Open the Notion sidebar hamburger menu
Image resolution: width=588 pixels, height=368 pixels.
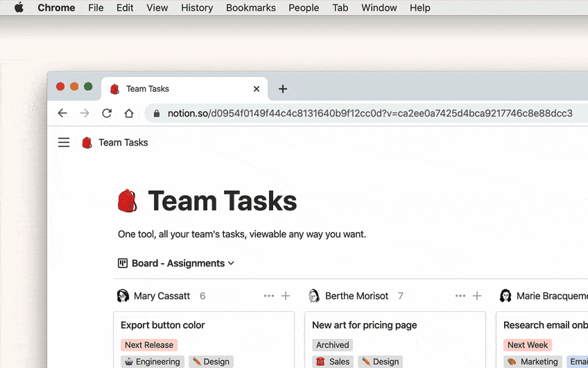(x=64, y=142)
